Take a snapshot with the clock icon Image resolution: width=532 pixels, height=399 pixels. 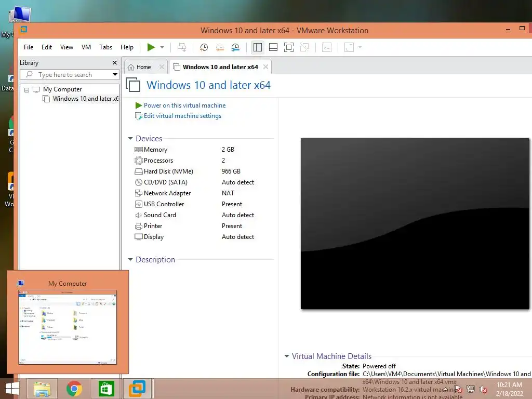click(204, 47)
